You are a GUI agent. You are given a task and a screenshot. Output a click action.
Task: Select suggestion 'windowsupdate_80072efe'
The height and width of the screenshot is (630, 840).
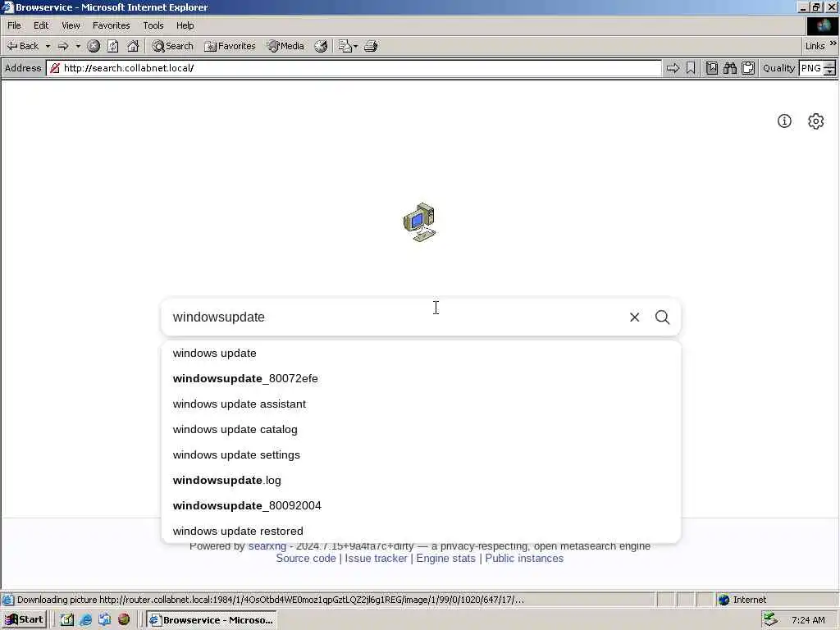point(421,378)
